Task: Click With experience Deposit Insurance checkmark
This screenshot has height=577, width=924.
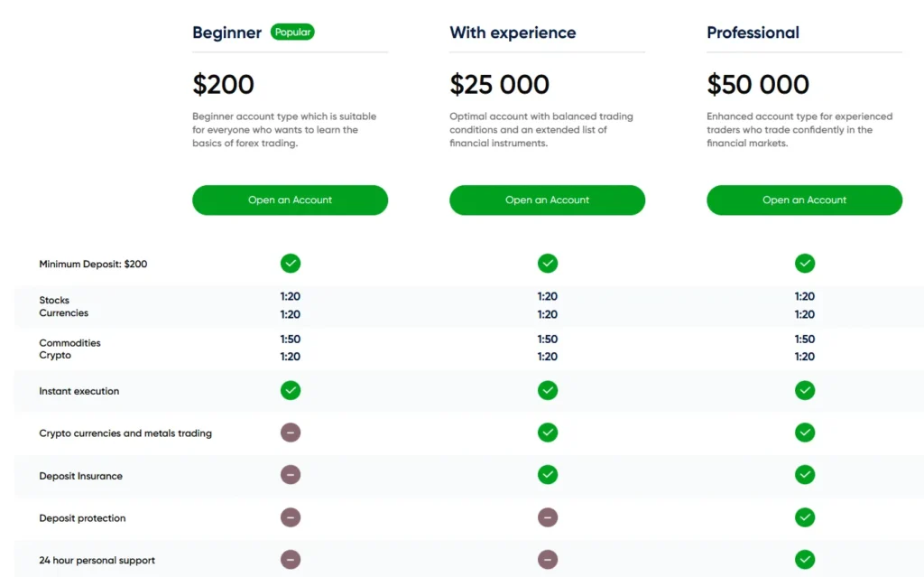Action: (x=548, y=475)
